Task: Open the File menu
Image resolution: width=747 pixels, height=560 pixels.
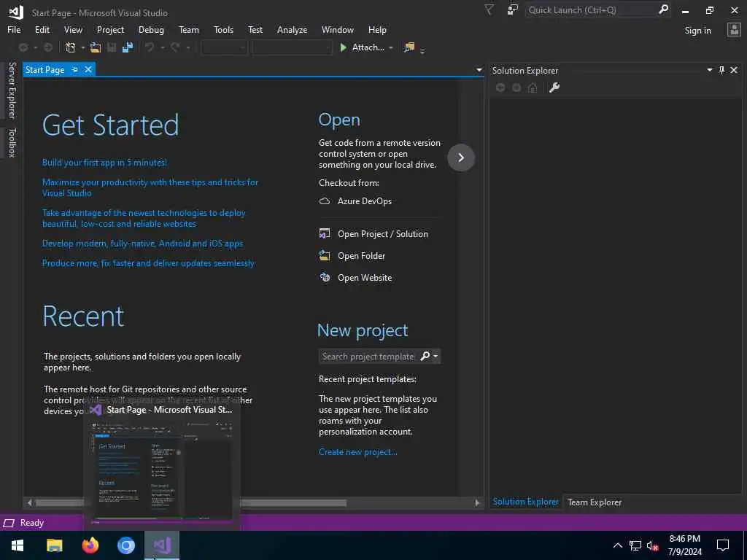Action: [14, 29]
